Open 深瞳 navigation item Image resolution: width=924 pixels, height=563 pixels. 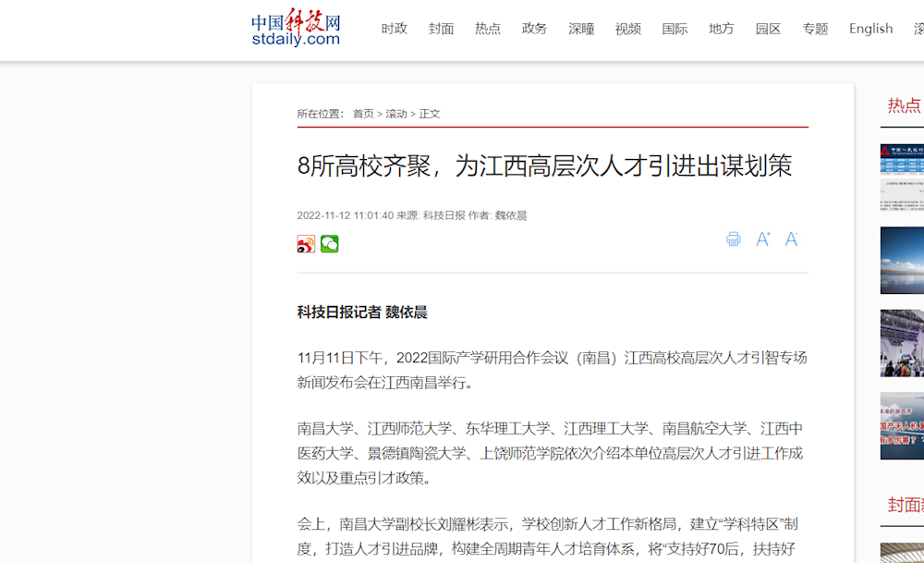(581, 29)
